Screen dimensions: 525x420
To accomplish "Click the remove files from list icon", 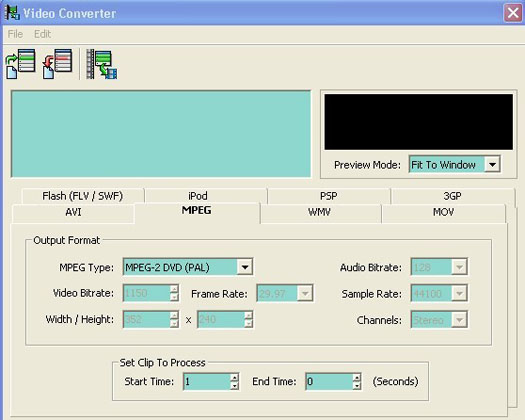I will point(57,64).
